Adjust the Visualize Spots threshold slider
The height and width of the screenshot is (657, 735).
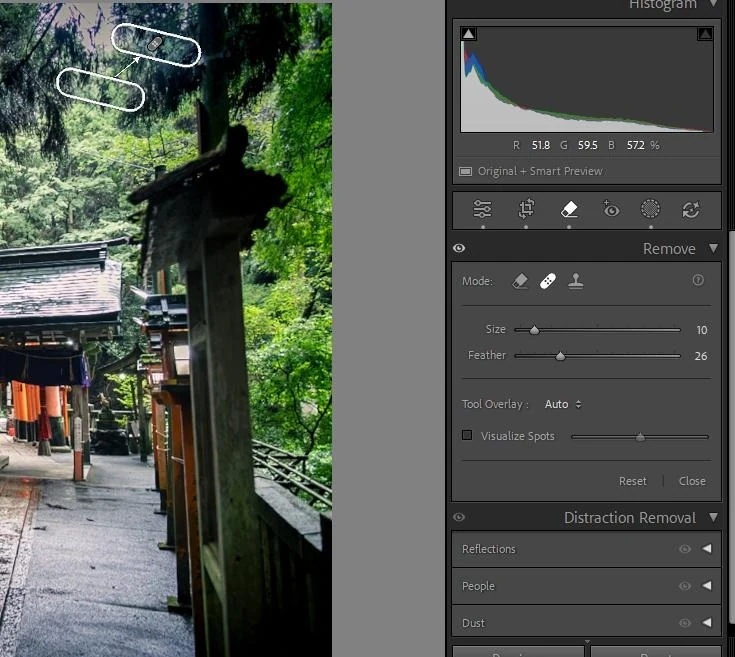(640, 437)
